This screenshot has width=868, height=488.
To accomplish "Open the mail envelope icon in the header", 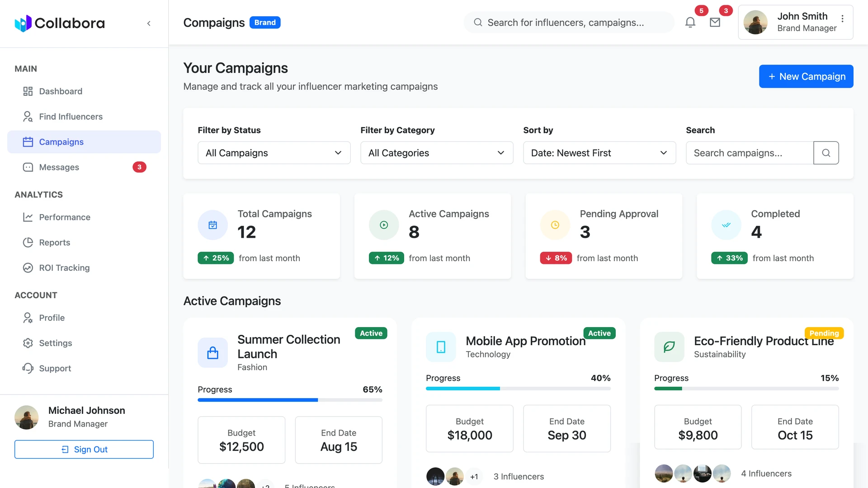I will [715, 22].
